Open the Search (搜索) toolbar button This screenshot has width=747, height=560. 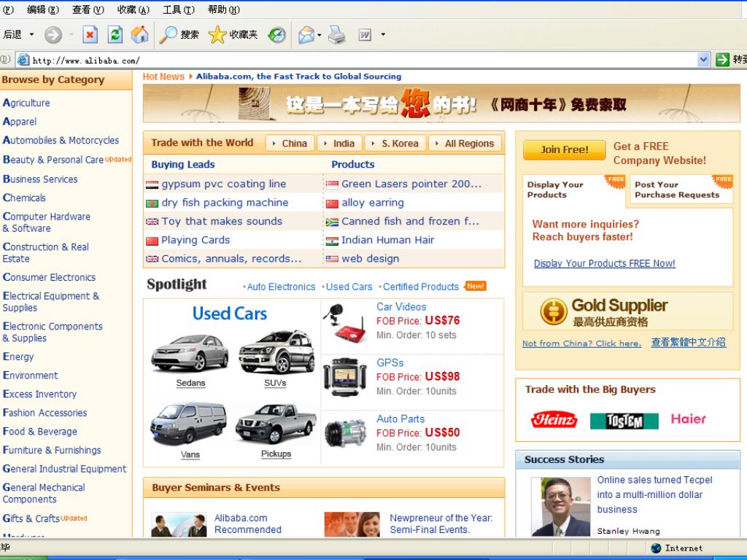tap(179, 34)
